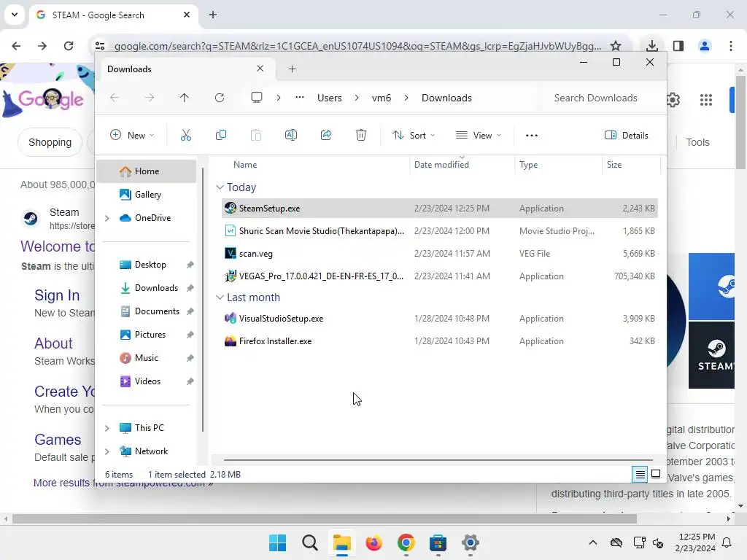The width and height of the screenshot is (747, 560).
Task: Open the Sort dropdown menu
Action: 414,135
